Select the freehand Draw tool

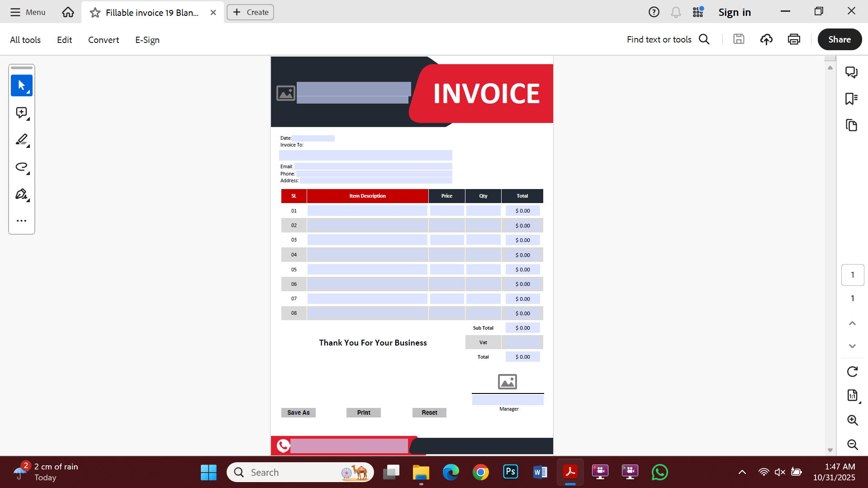pos(21,167)
